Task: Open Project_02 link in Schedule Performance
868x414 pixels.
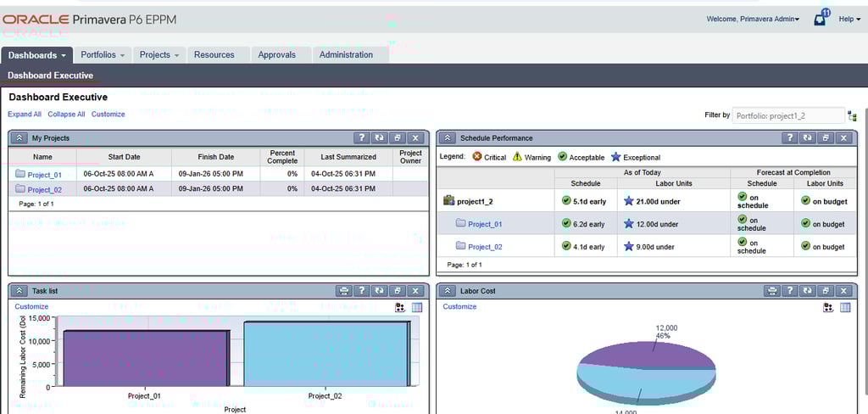Action: (x=485, y=247)
